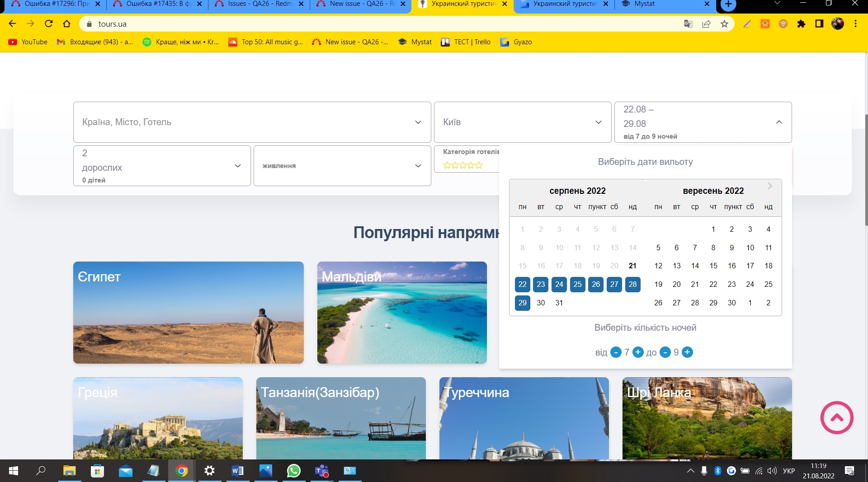Increase the minimum nights from 7
This screenshot has width=868, height=482.
[x=638, y=352]
